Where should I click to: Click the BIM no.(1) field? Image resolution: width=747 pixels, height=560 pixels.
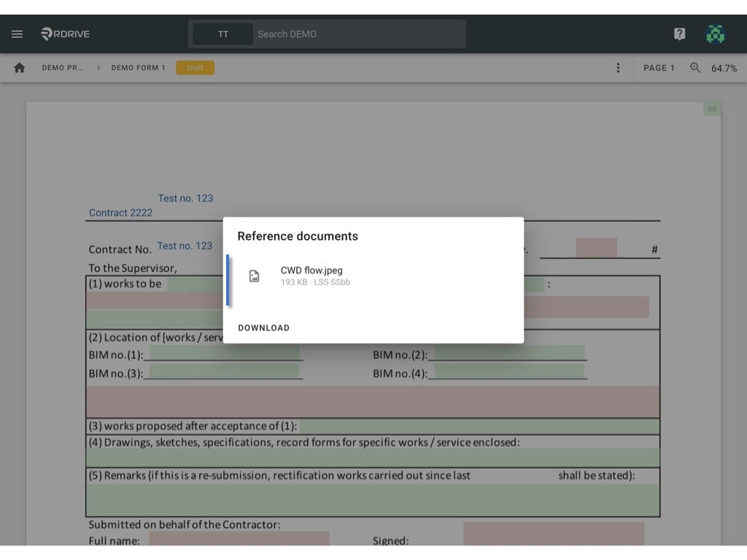tap(225, 353)
